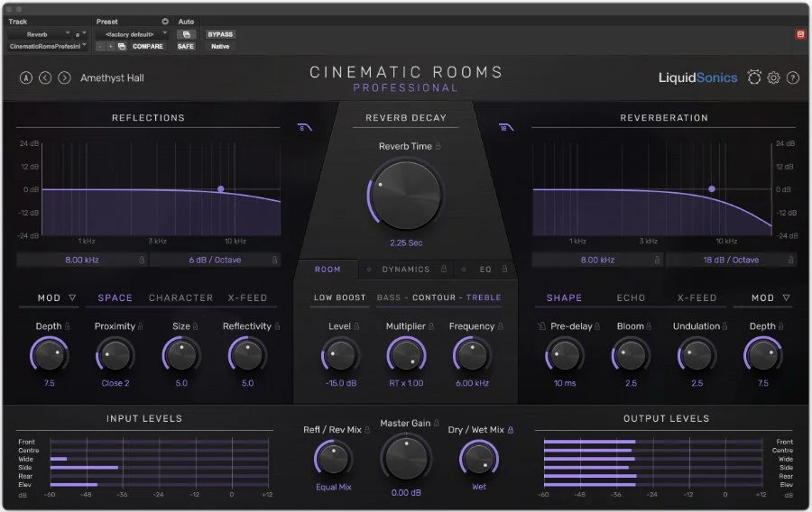Image resolution: width=812 pixels, height=512 pixels.
Task: Click the bell icon left of Pre-delay
Action: coord(541,325)
